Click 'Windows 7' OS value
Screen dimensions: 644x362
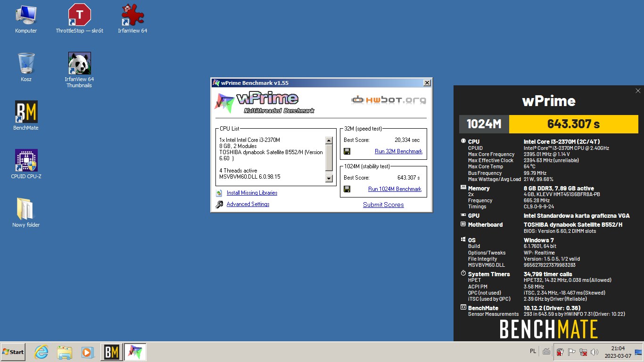pyautogui.click(x=539, y=240)
